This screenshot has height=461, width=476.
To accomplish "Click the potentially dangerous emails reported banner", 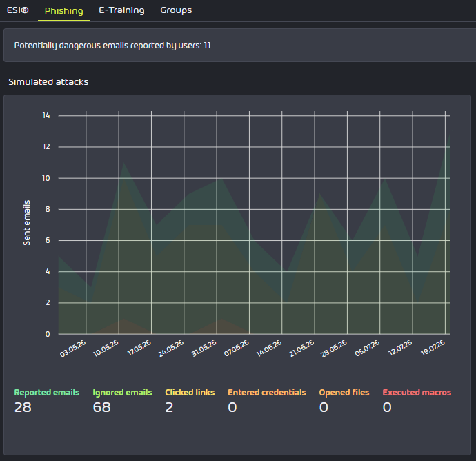I will pos(239,46).
